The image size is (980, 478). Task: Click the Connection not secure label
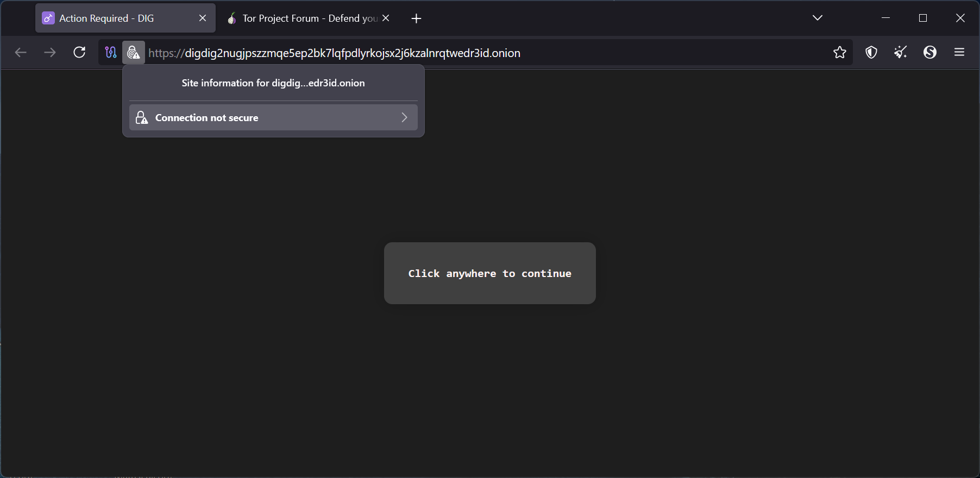[206, 118]
